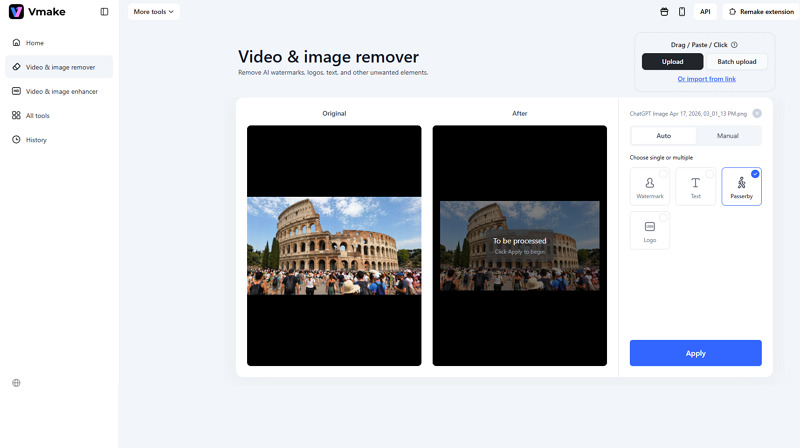Viewport: 800px width, 448px height.
Task: Click the mobile phone icon in header
Action: (x=682, y=12)
